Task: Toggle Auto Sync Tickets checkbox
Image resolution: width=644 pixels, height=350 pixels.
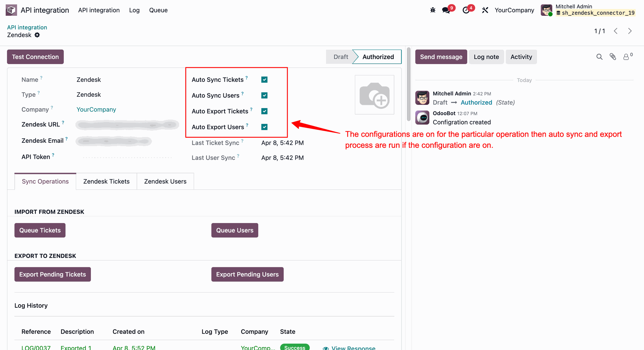Action: point(264,80)
